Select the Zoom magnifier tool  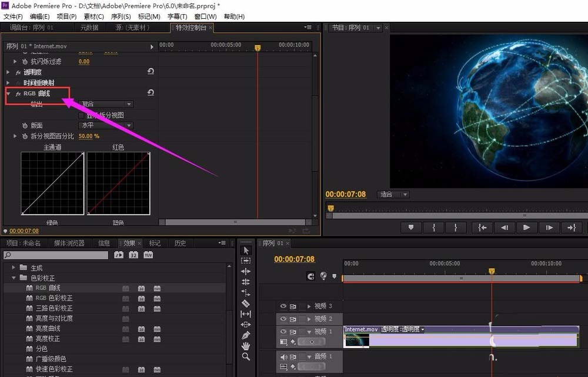(246, 356)
